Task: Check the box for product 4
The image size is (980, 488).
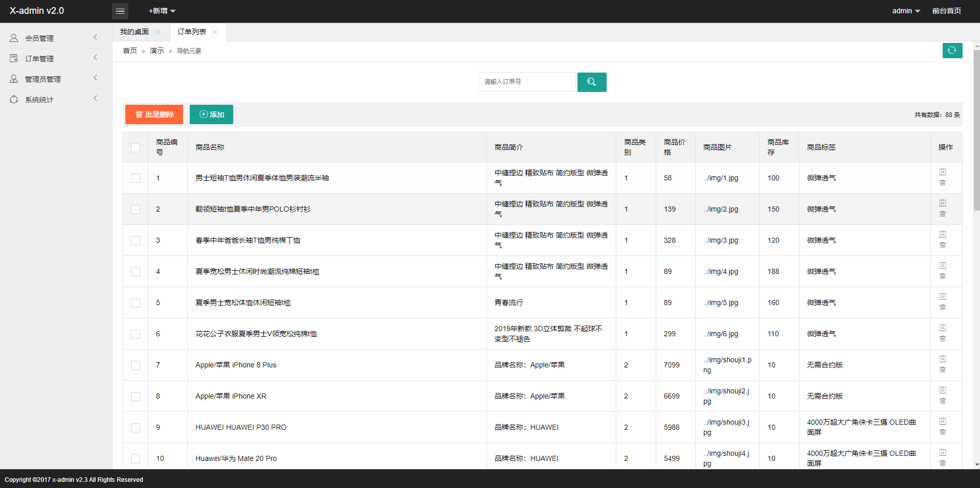Action: 136,272
